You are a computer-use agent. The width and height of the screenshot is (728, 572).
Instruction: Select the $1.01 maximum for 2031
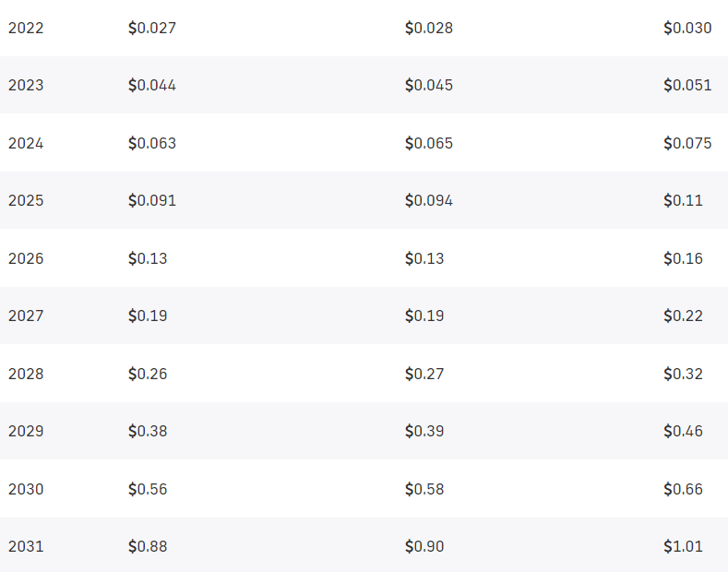coord(684,546)
